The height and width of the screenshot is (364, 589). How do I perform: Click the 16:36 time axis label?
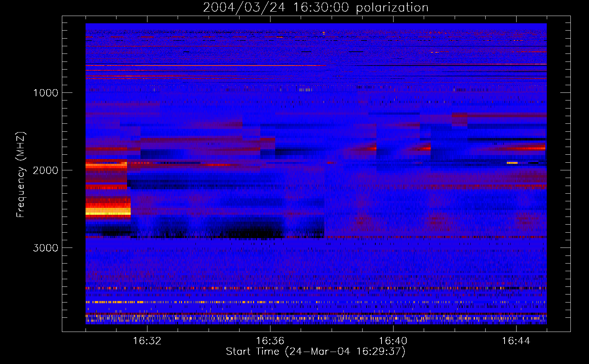(x=270, y=341)
